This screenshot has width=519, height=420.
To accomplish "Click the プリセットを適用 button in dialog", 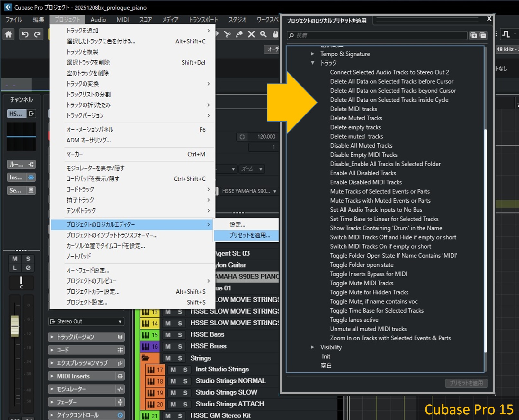I will 466,383.
